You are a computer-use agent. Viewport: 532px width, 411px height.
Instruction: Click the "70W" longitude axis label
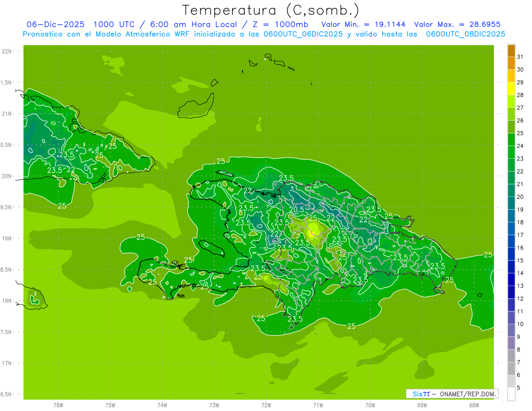click(x=370, y=405)
